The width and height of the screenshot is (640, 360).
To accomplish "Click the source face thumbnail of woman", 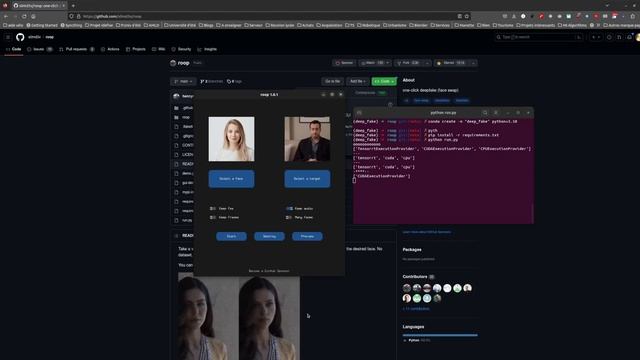I will (231, 139).
